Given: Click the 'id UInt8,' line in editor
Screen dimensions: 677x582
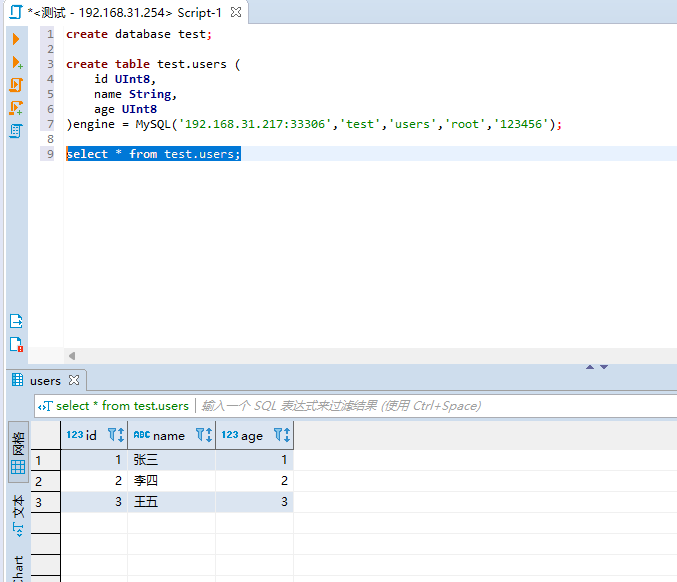Looking at the screenshot, I should coord(125,79).
